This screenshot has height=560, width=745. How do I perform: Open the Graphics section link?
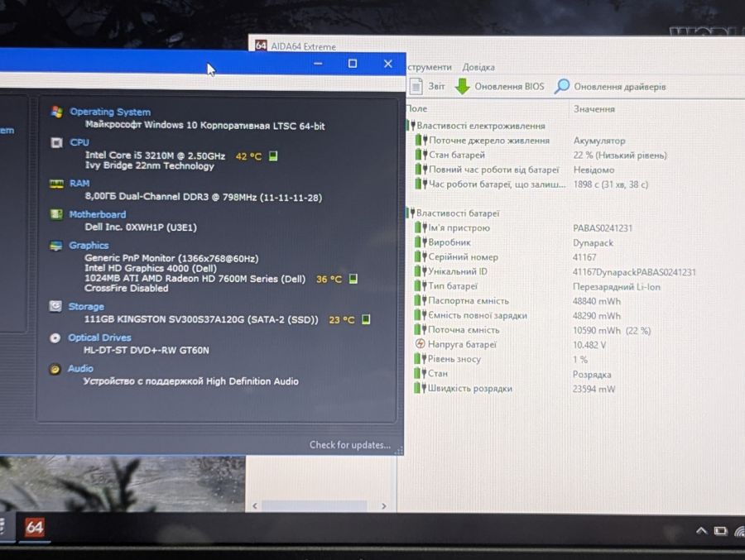click(x=89, y=245)
